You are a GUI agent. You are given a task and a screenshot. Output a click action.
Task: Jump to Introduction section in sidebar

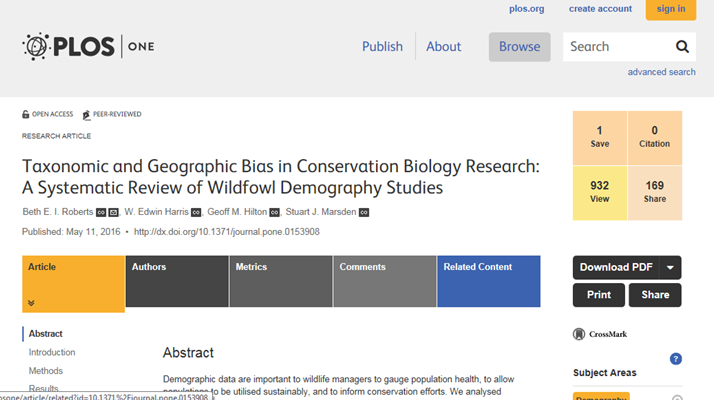[52, 353]
